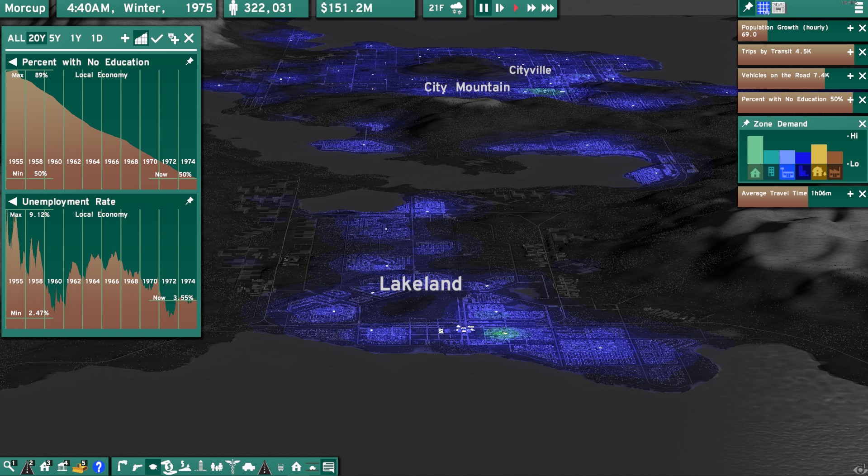Pin the Unemployment Rate chart

tap(190, 200)
